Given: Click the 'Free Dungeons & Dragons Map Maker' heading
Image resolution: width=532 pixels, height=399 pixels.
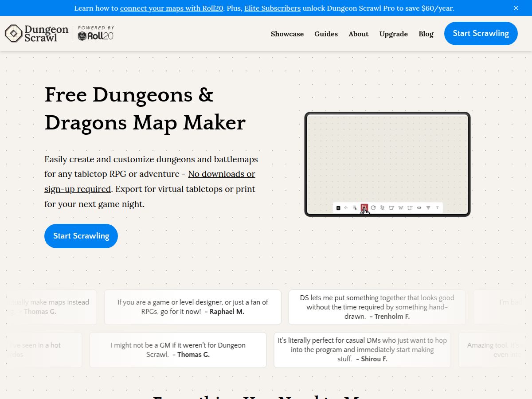Looking at the screenshot, I should point(145,109).
